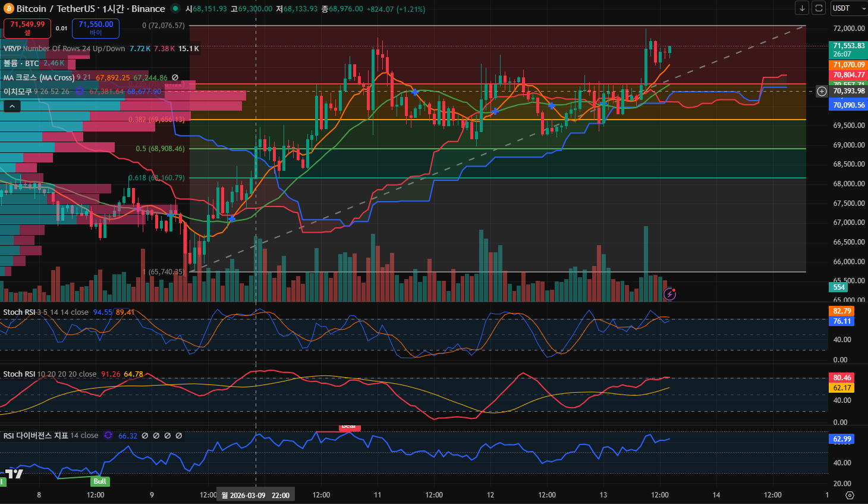Image resolution: width=868 pixels, height=504 pixels.
Task: Open chart settings gear at bottom-right corner
Action: pos(850,495)
